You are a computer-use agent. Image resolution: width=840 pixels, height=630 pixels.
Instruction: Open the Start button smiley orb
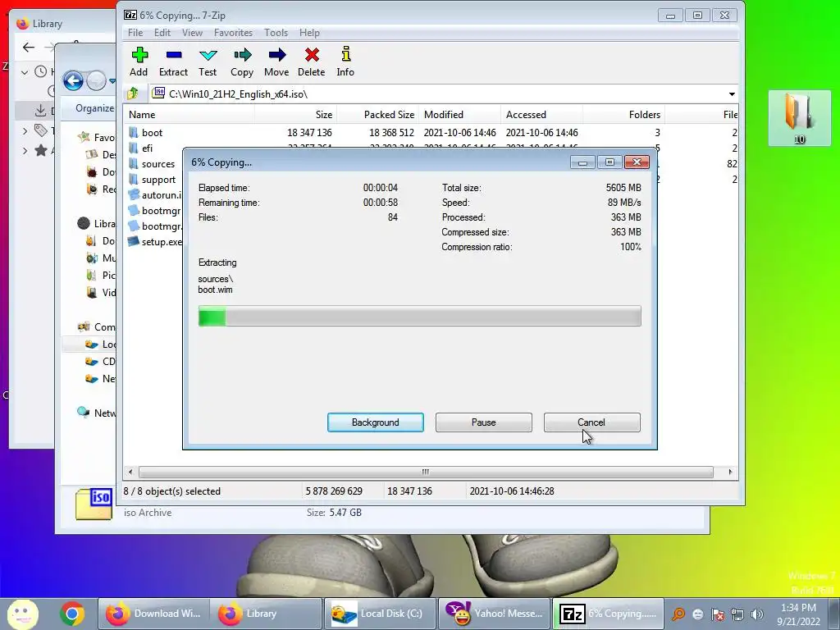pos(22,614)
